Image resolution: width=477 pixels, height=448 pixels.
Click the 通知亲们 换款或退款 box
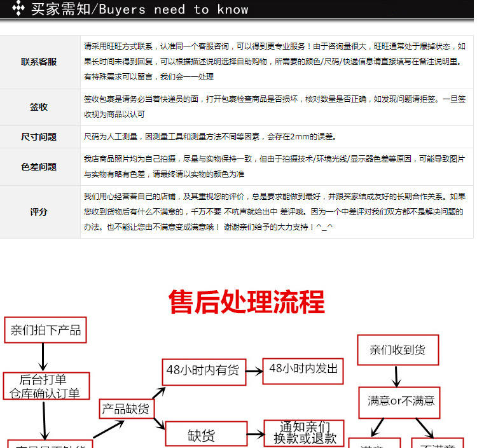(304, 433)
